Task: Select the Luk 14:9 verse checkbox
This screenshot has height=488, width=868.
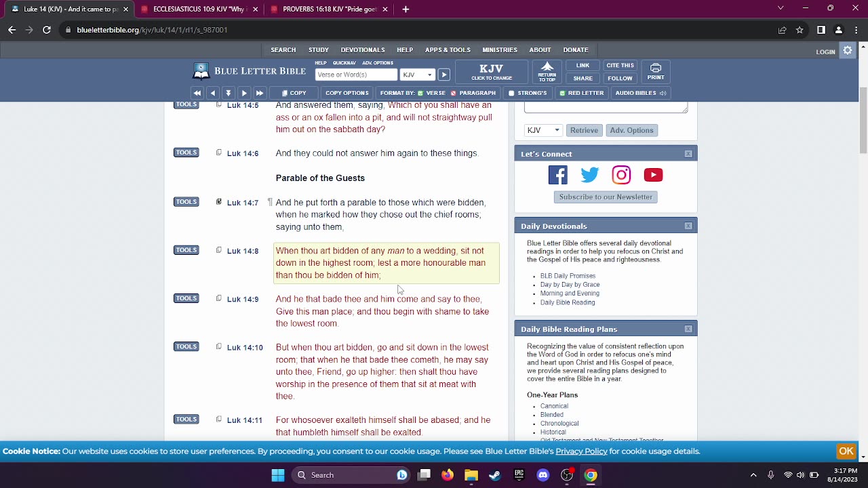Action: coord(218,298)
